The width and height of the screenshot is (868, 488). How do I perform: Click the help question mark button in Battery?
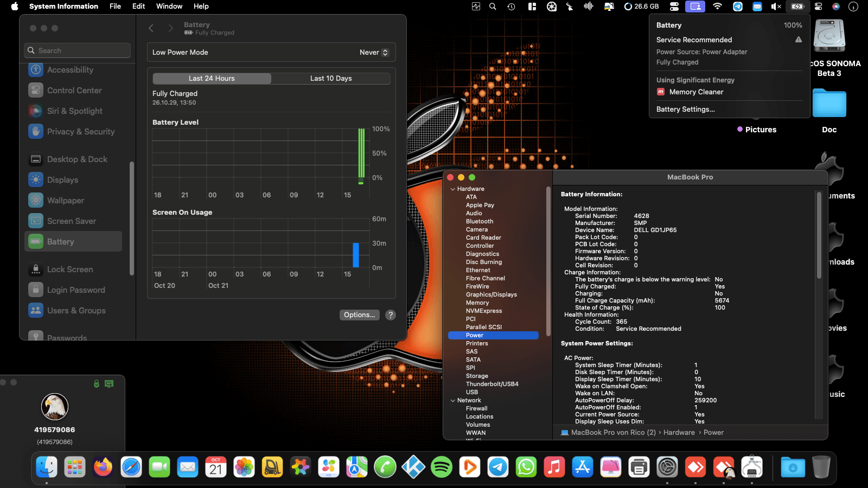(x=391, y=315)
